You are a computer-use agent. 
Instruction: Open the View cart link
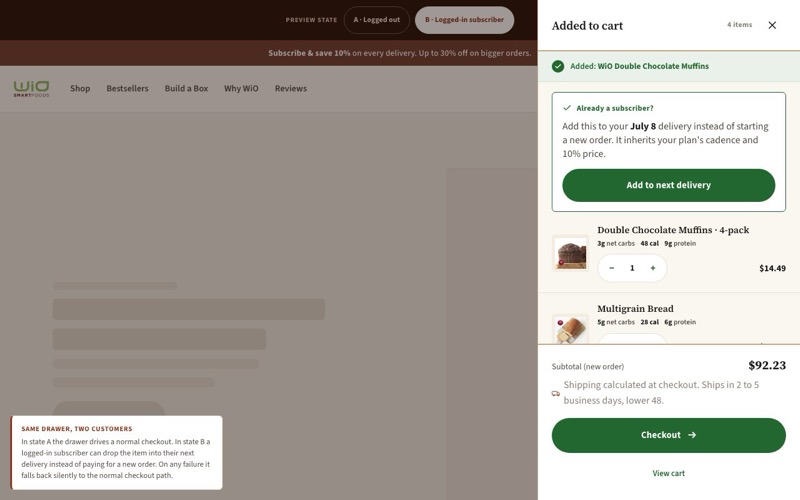coord(668,473)
